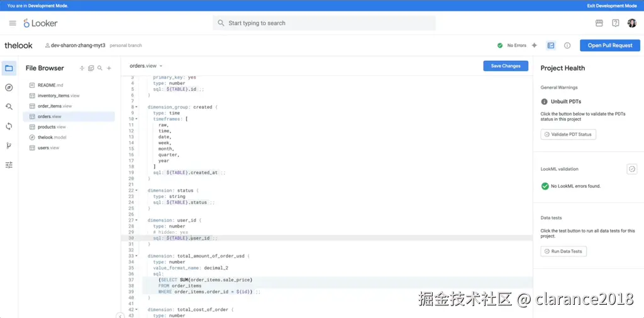Click Open Pull Request button
This screenshot has height=318, width=644.
point(610,45)
